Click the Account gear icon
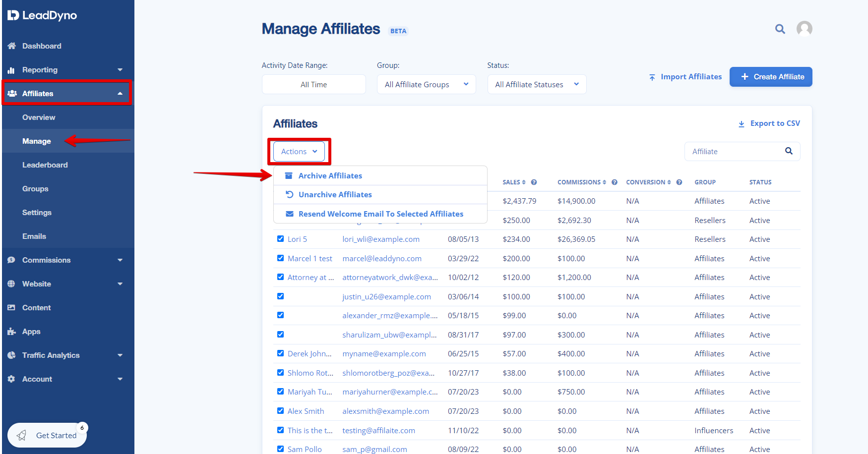The image size is (868, 454). 11,379
